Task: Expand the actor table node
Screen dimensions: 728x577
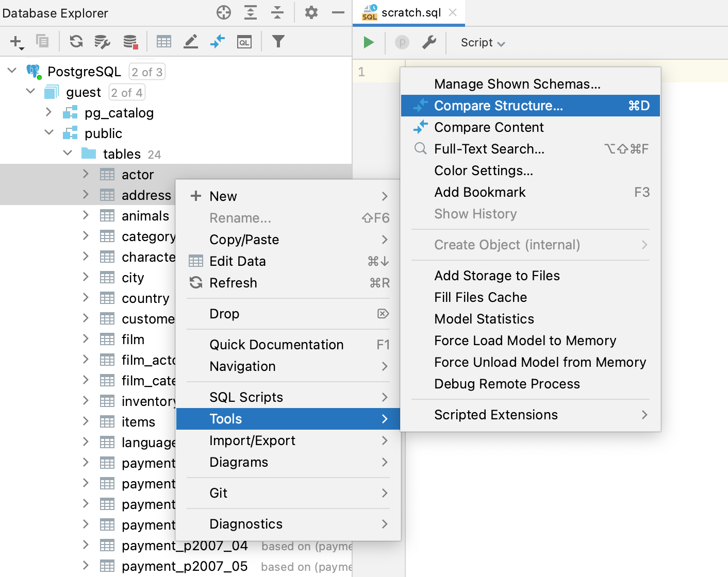Action: point(86,174)
